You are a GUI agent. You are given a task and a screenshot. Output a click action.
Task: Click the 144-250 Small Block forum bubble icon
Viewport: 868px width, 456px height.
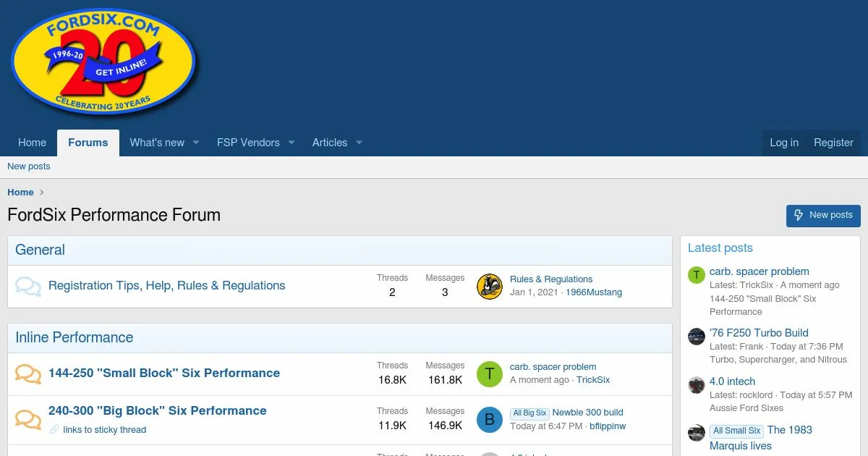click(x=28, y=374)
